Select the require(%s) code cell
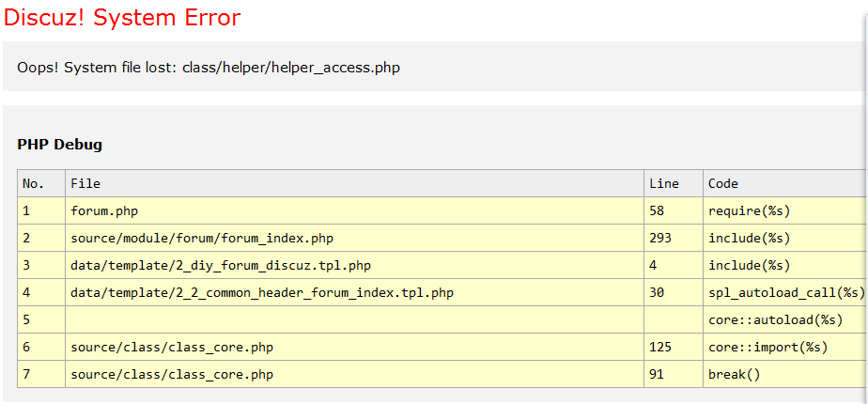 785,210
